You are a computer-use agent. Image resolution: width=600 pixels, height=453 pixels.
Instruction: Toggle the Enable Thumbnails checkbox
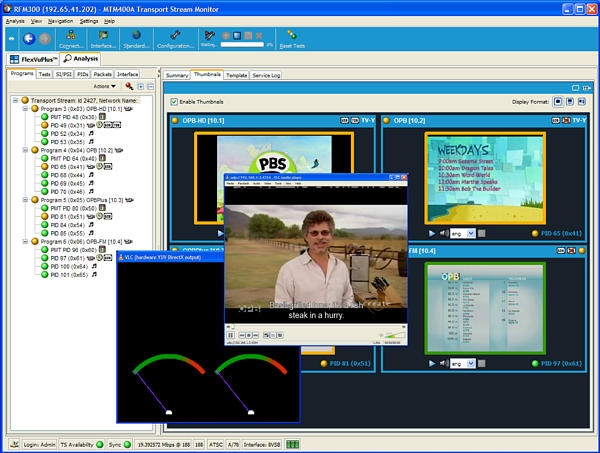click(174, 102)
